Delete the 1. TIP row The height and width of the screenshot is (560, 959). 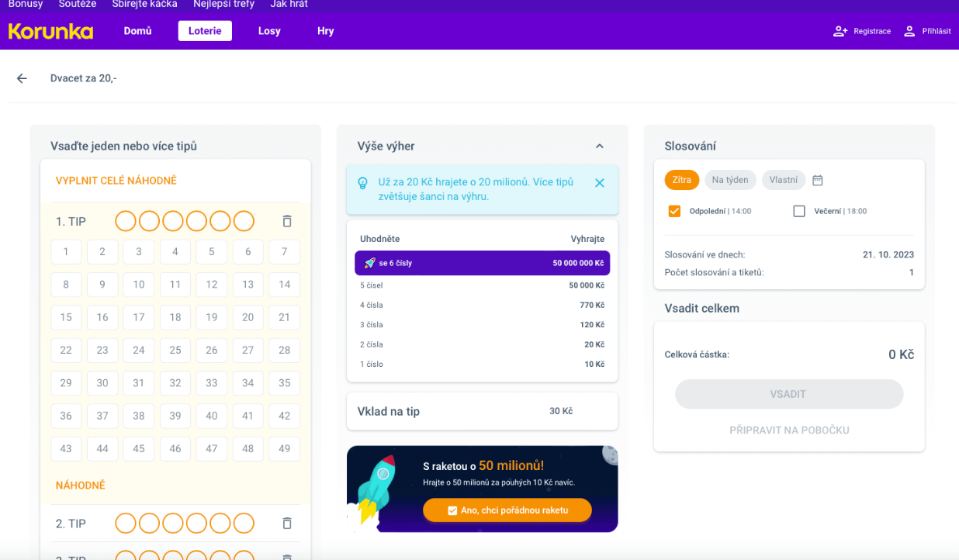click(x=287, y=221)
